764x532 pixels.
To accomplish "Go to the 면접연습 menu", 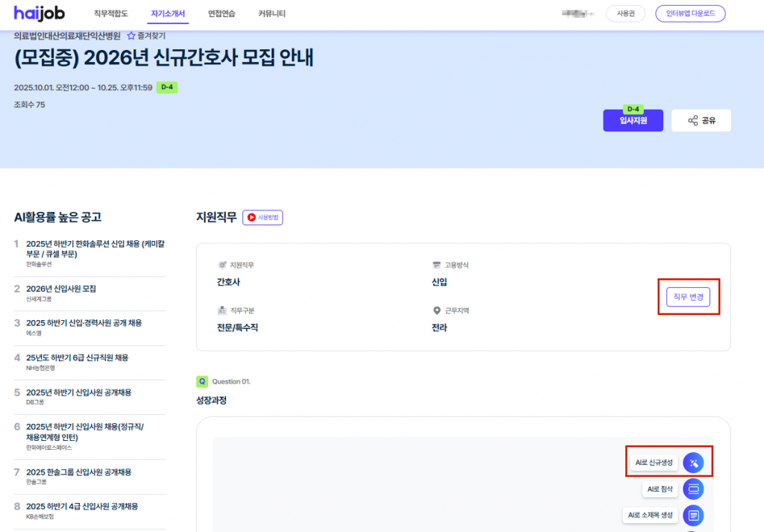I will tap(222, 13).
